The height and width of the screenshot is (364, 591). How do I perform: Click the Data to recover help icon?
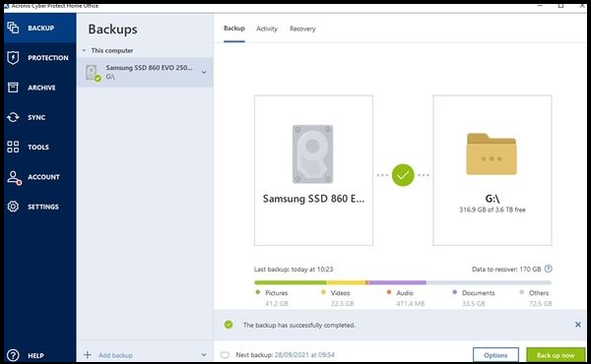coord(549,269)
